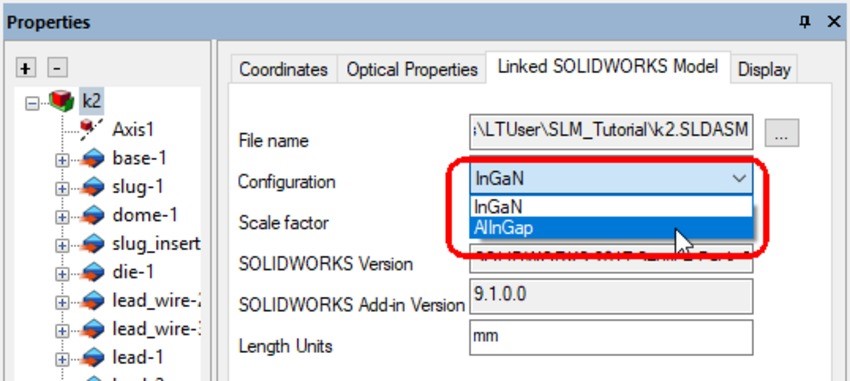The width and height of the screenshot is (850, 381).
Task: Click the slug_insert part icon
Action: click(93, 244)
